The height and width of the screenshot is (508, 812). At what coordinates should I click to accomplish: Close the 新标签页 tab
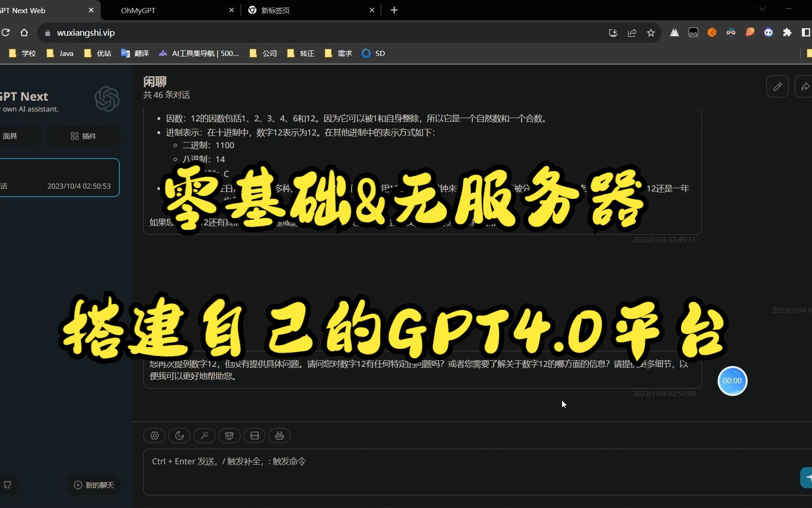coord(372,10)
